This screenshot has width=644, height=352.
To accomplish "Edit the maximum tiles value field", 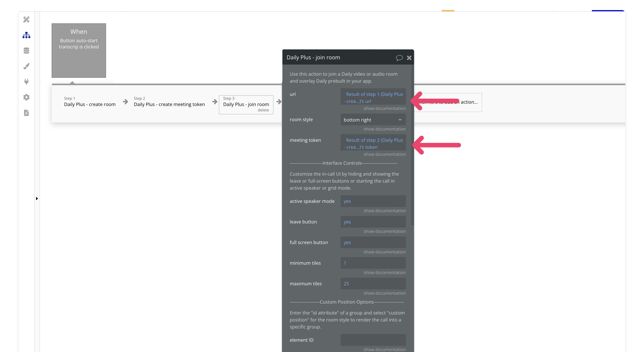I will pos(373,284).
